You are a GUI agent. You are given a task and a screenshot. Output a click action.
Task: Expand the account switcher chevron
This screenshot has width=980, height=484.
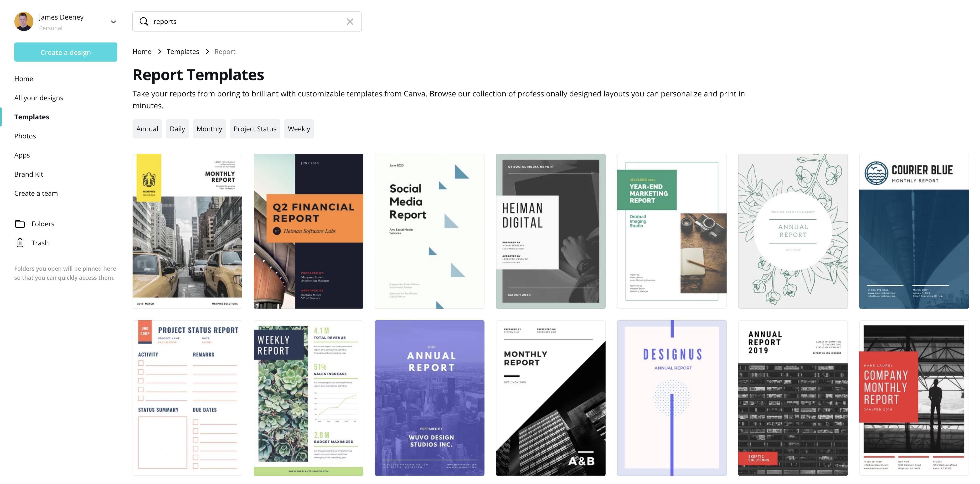coord(113,22)
